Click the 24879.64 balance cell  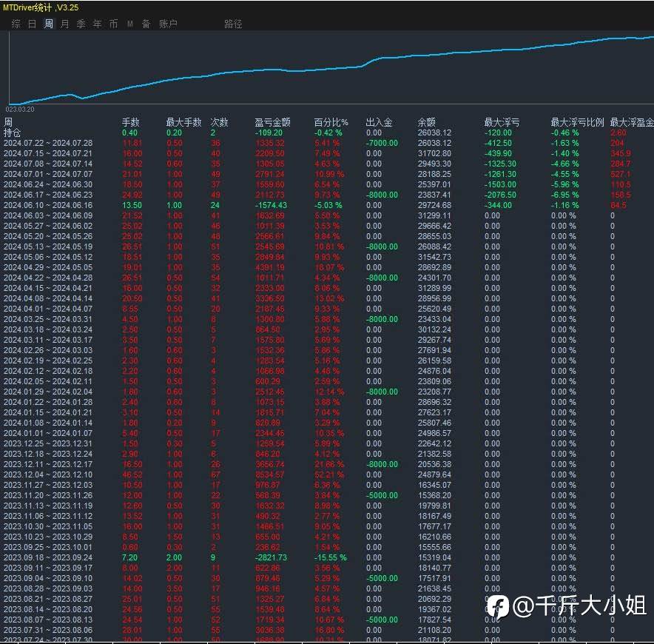point(434,475)
